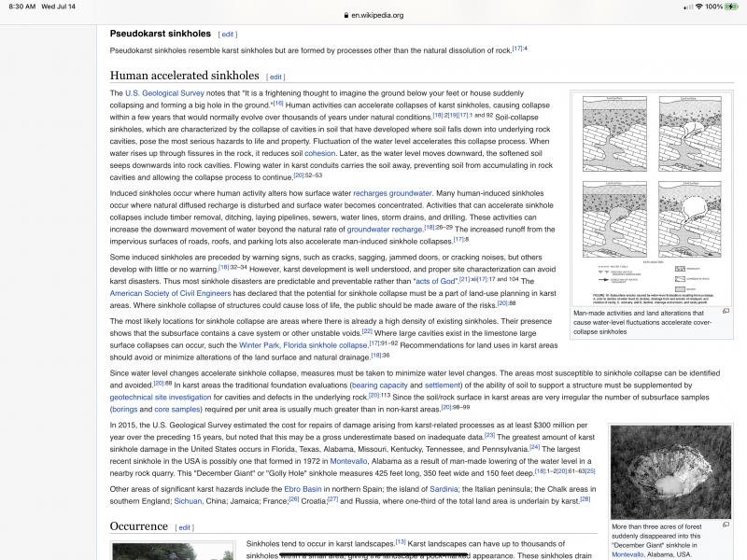The height and width of the screenshot is (560, 747).
Task: Open the thumbnail image under Occurrence heading
Action: pos(173,551)
